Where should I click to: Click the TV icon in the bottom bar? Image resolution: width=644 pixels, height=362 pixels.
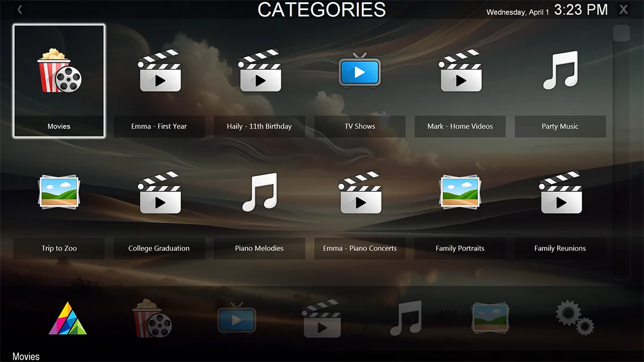coord(237,318)
